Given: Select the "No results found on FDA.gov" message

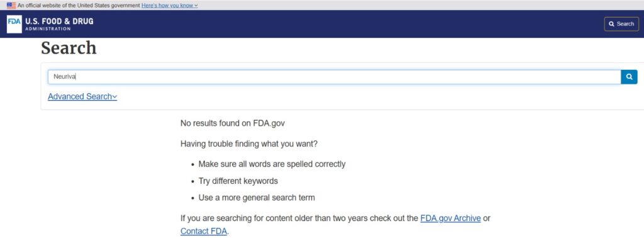Looking at the screenshot, I should (x=233, y=123).
